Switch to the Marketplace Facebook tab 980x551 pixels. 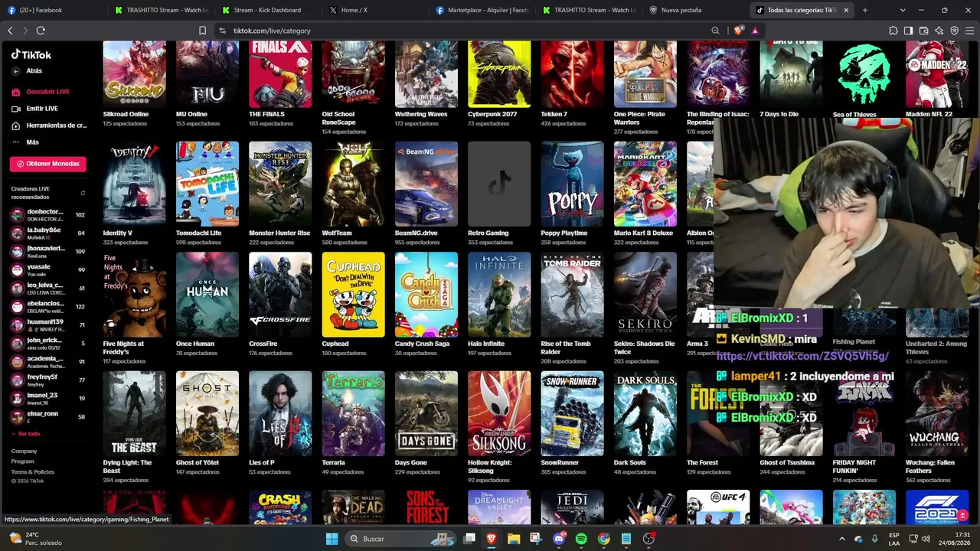click(482, 10)
